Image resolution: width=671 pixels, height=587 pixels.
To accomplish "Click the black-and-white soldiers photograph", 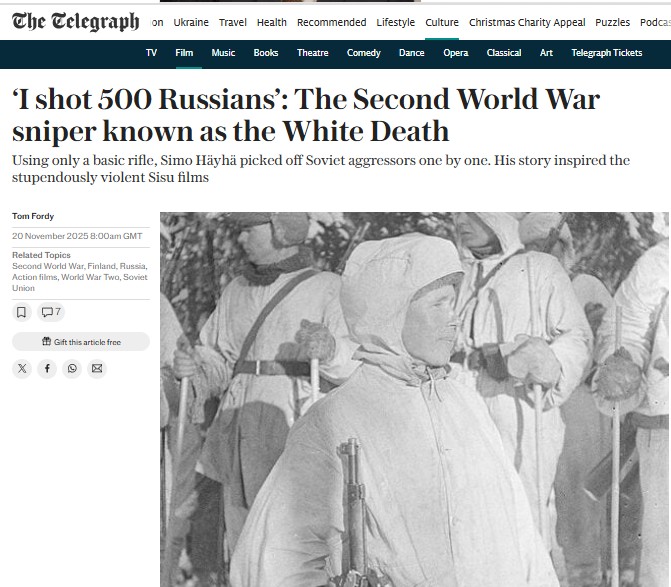I will (415, 400).
